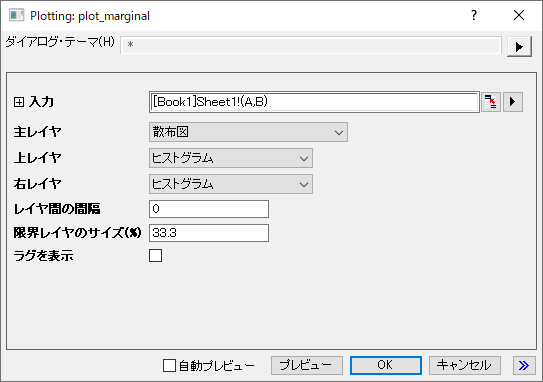Open the 主レイヤ dropdown

click(x=248, y=132)
